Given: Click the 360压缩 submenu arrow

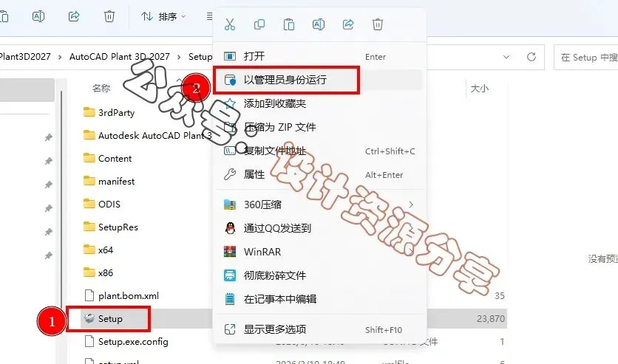Looking at the screenshot, I should tap(411, 205).
